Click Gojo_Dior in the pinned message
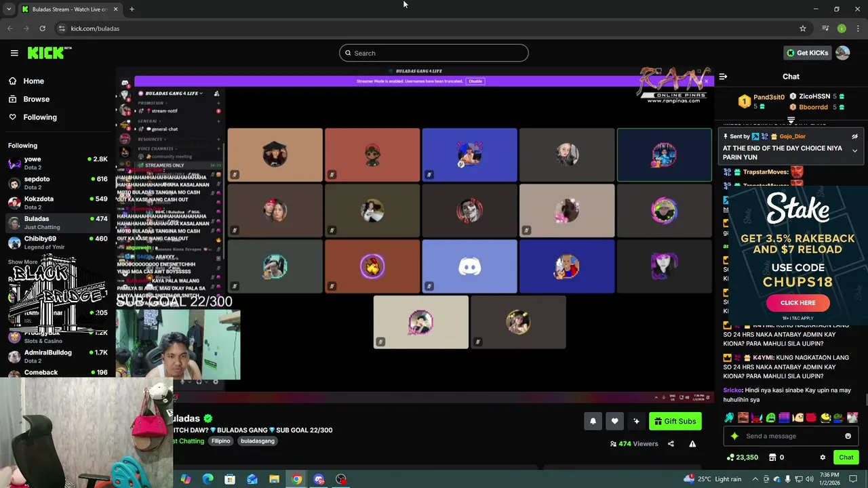The height and width of the screenshot is (488, 868). (792, 136)
